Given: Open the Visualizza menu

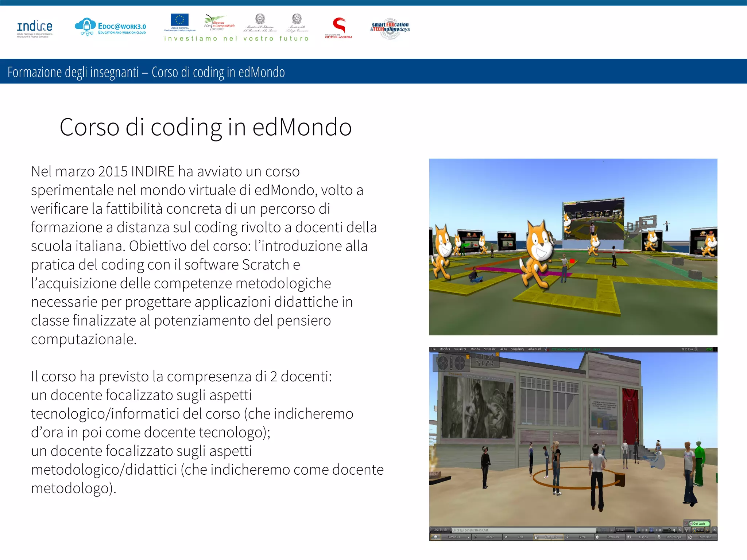Looking at the screenshot, I should 460,349.
